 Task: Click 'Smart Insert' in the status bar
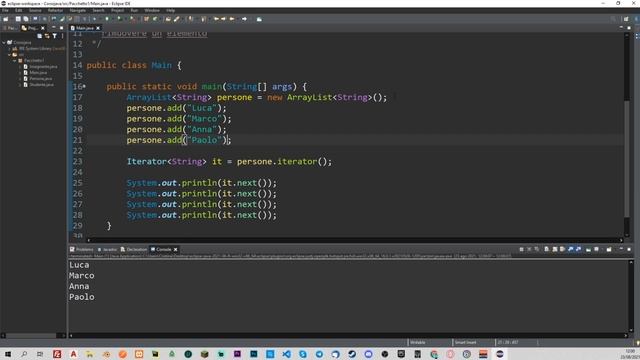466,342
